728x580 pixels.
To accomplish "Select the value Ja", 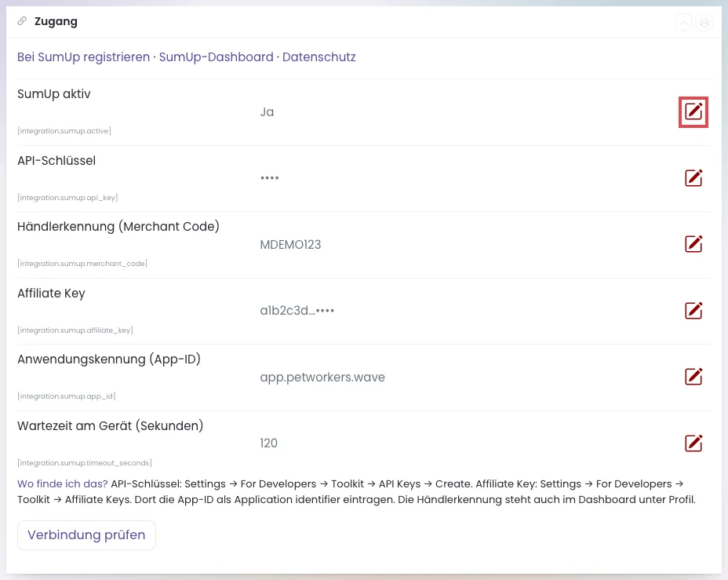I will [267, 112].
